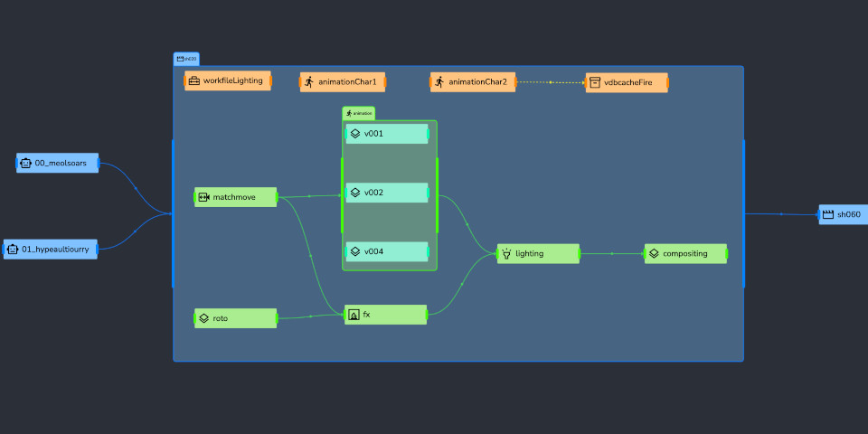Image resolution: width=868 pixels, height=434 pixels.
Task: Click the layers icon on roto node
Action: (x=204, y=318)
